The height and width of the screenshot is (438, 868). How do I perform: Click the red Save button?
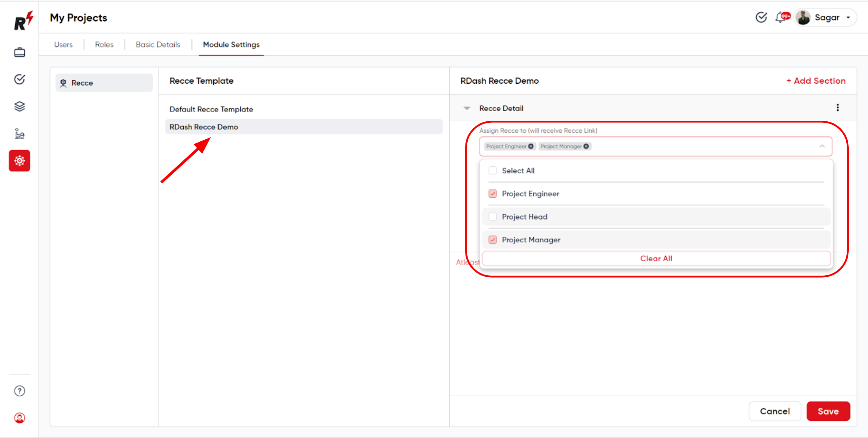tap(828, 411)
